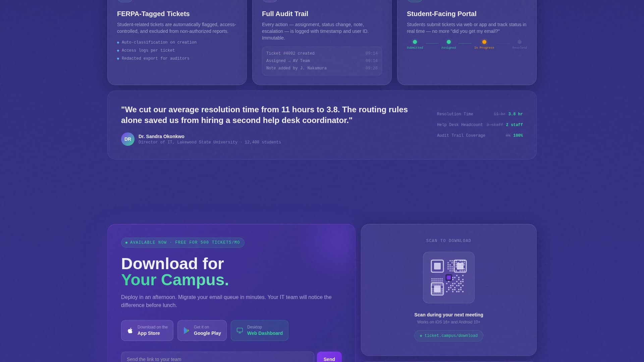Click the 'Audit Trail Coverage' stat label
The width and height of the screenshot is (644, 362).
(x=461, y=135)
